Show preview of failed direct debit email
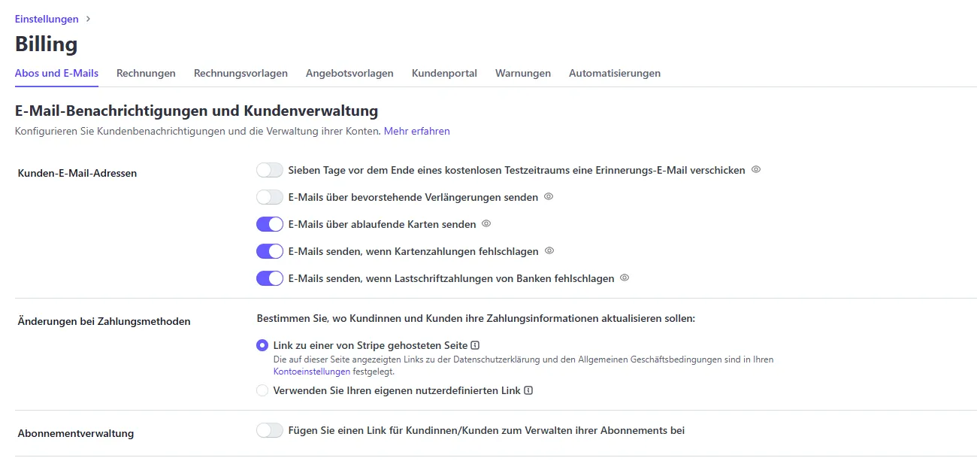Screen dimensions: 980x461 624,278
